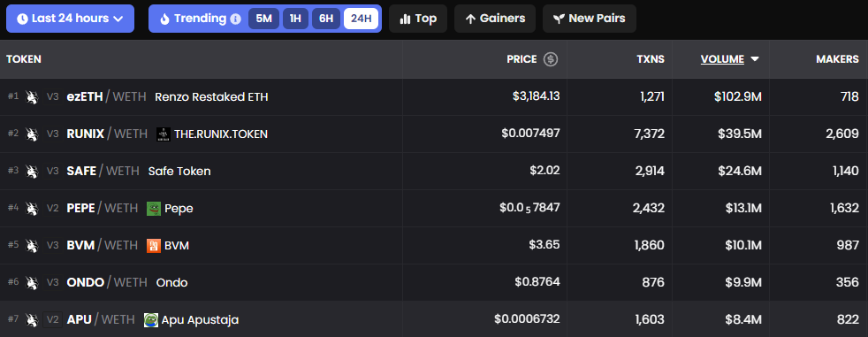Screen dimensions: 868x337
Task: Click the Uniswap unicorn icon in the ezETH row
Action: [32, 97]
